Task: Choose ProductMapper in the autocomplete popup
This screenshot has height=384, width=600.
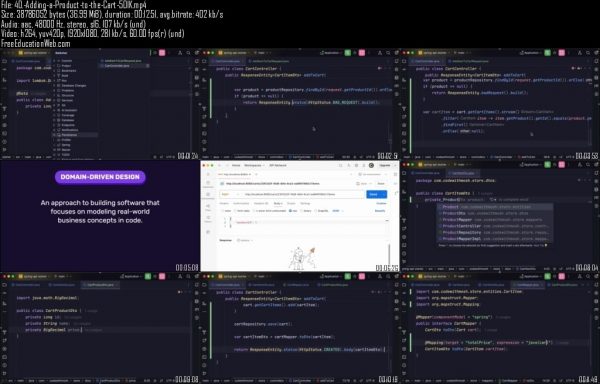Action: click(495, 220)
